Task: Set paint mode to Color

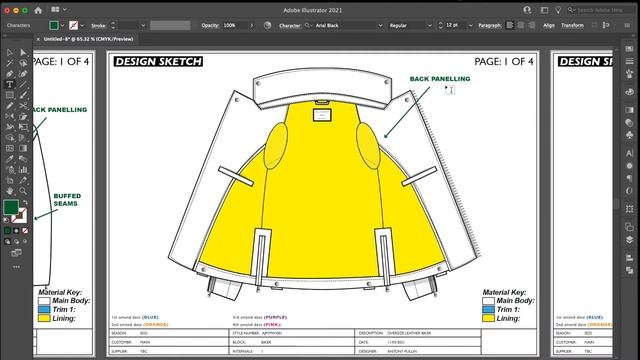Action: [7, 231]
